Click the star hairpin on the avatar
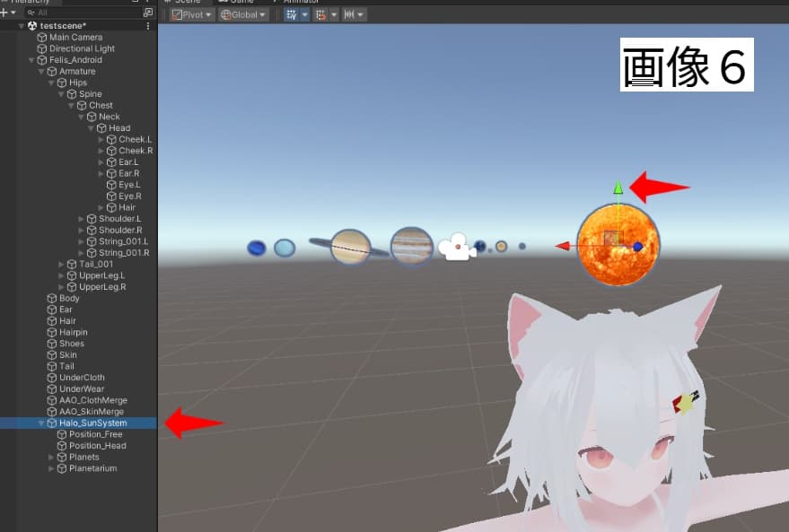This screenshot has height=532, width=789. 686,402
